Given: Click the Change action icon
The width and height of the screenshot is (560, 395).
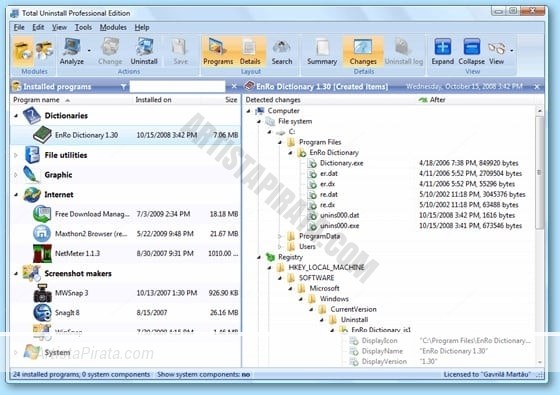Looking at the screenshot, I should pyautogui.click(x=110, y=47).
